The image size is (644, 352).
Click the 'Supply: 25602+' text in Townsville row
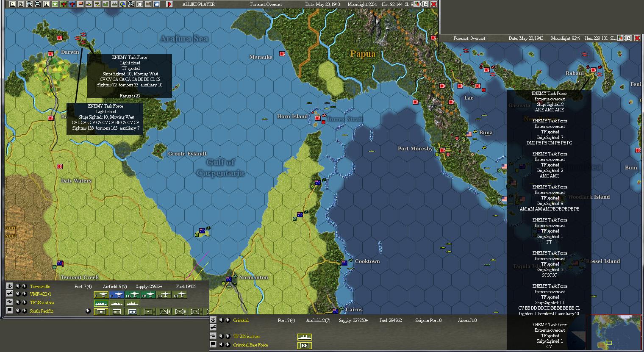tap(149, 286)
